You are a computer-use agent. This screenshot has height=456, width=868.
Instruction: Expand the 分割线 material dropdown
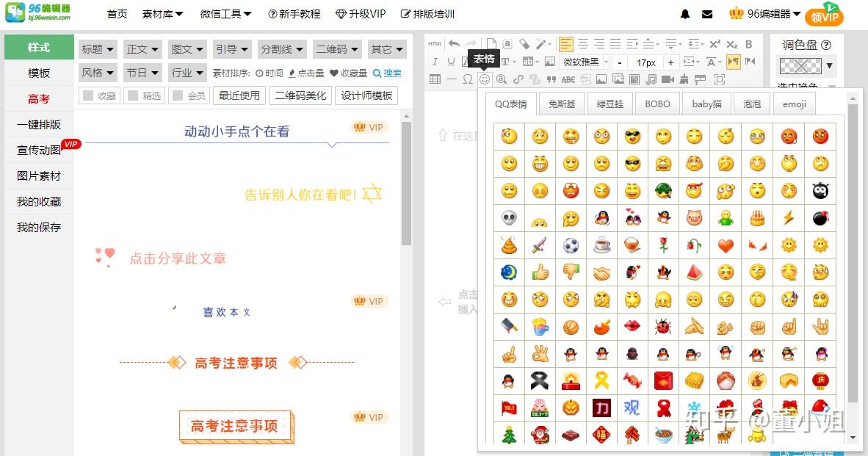pos(282,48)
